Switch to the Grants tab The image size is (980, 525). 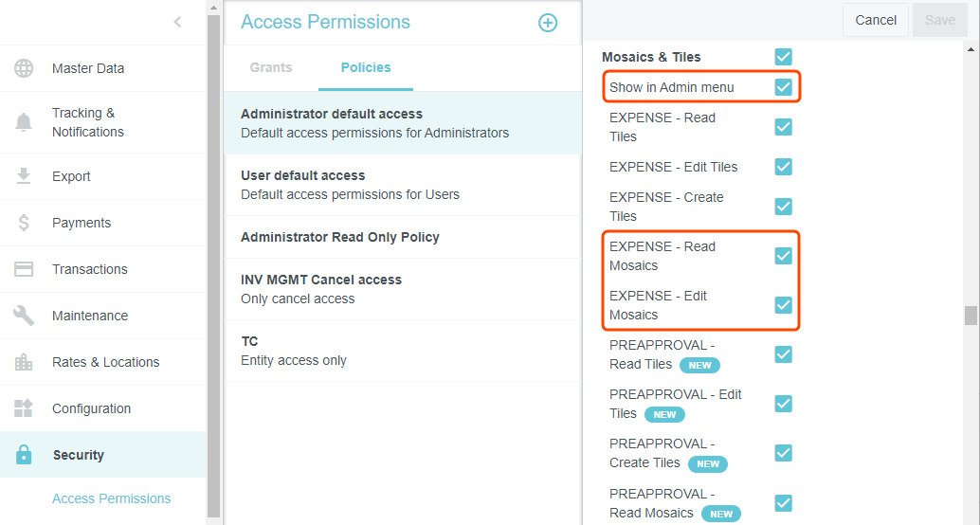pyautogui.click(x=271, y=67)
